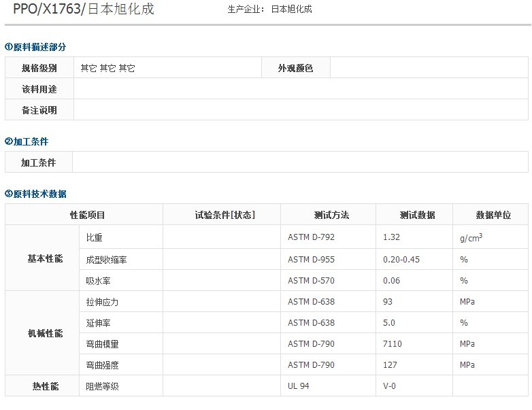Click the ASTM D-792 method cell
532x410 pixels.
(328, 237)
